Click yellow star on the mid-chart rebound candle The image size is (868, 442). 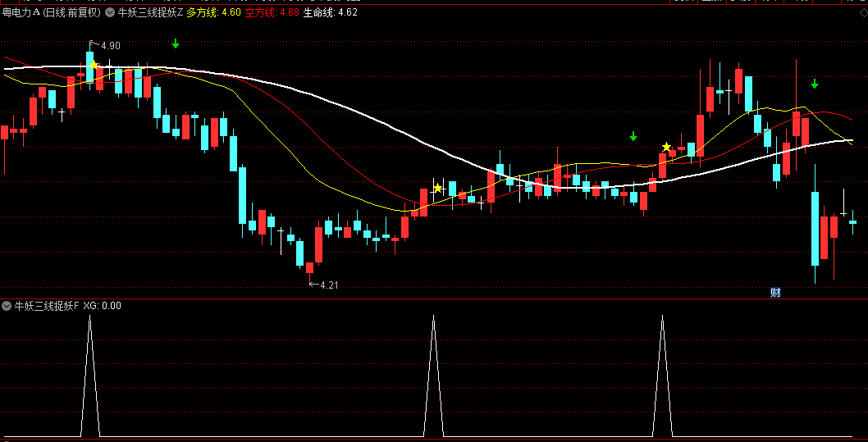tap(437, 188)
